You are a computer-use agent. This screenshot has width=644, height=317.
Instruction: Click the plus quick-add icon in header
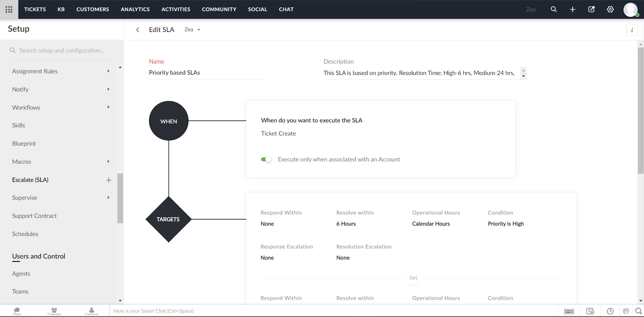[x=572, y=9]
